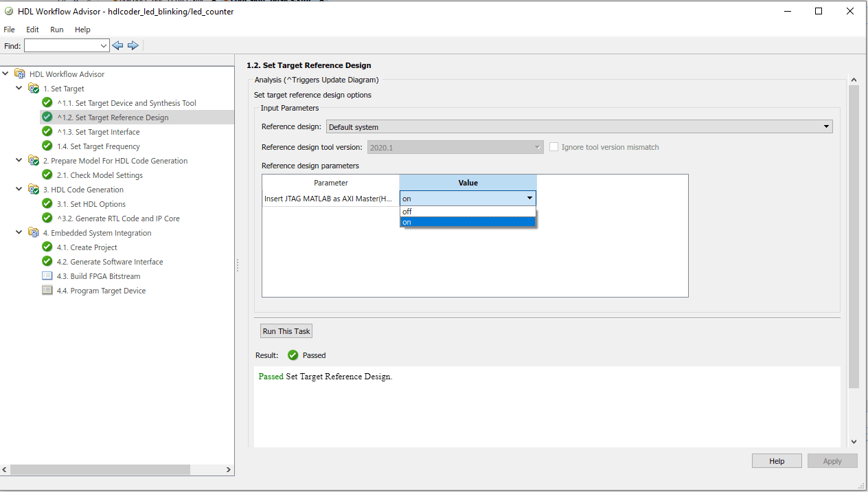Viewport: 868px width, 492px height.
Task: Click the Program Target Device task icon
Action: click(x=47, y=290)
